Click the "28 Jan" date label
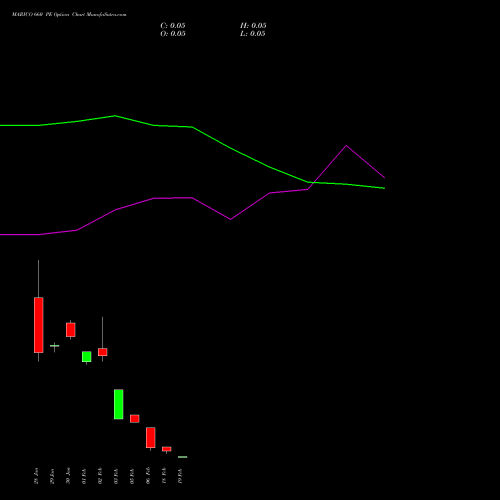Viewport: 500px width, 500px height. coord(36,476)
